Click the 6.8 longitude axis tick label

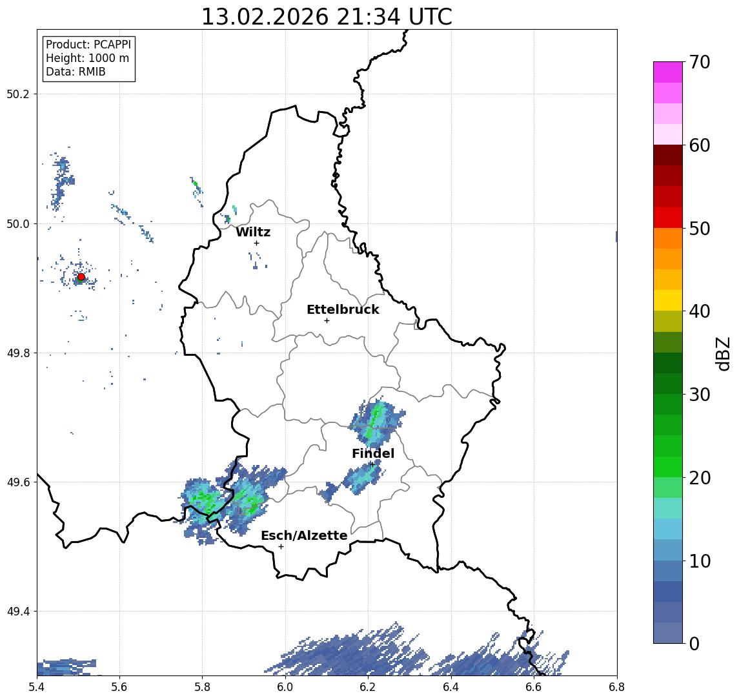pos(616,687)
